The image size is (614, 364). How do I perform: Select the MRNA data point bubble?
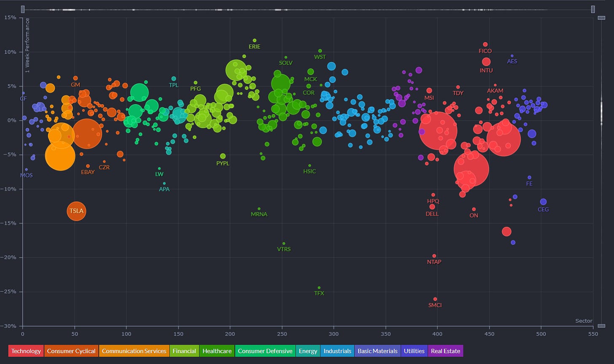tap(259, 209)
